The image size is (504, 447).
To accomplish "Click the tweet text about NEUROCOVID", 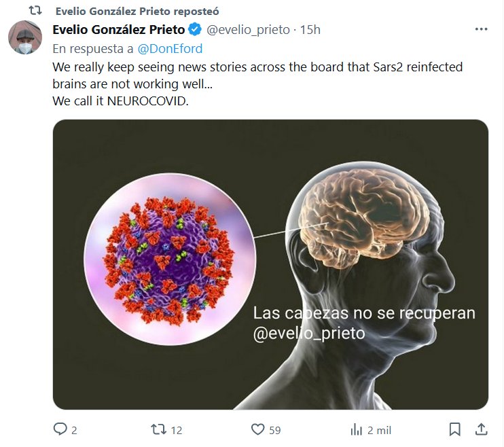I will click(258, 84).
